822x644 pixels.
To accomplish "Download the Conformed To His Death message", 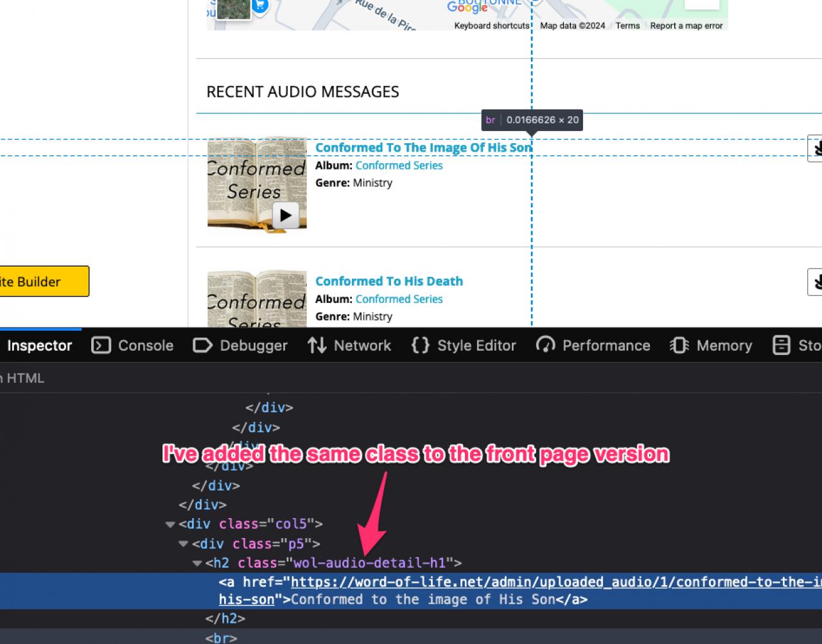I will coord(816,282).
